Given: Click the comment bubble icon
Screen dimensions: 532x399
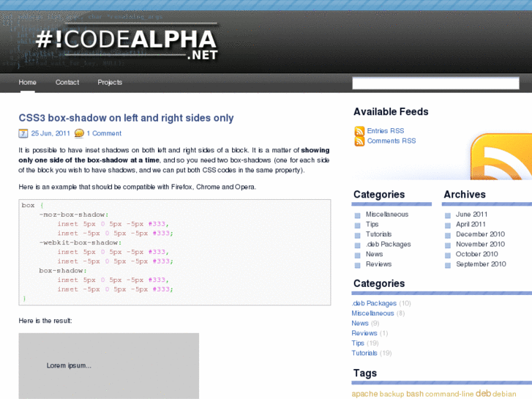Looking at the screenshot, I should [79, 133].
